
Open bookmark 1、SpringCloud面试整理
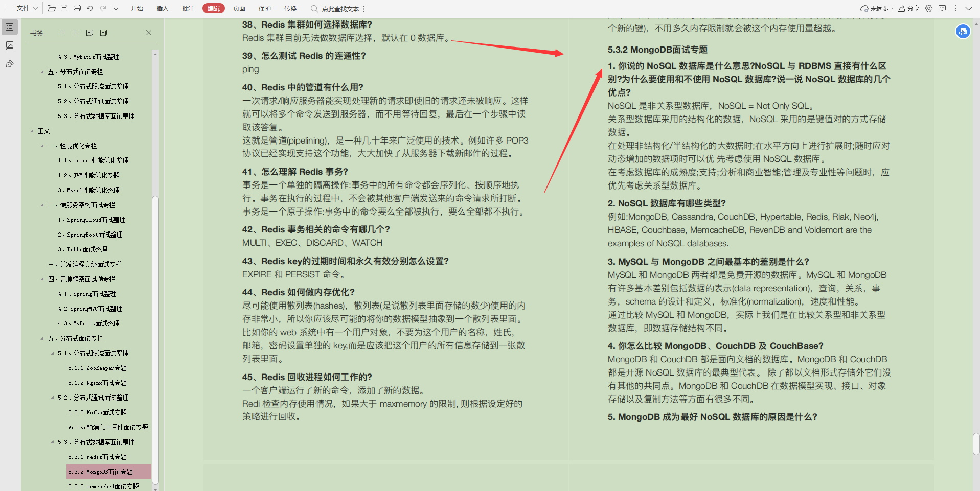pos(92,220)
